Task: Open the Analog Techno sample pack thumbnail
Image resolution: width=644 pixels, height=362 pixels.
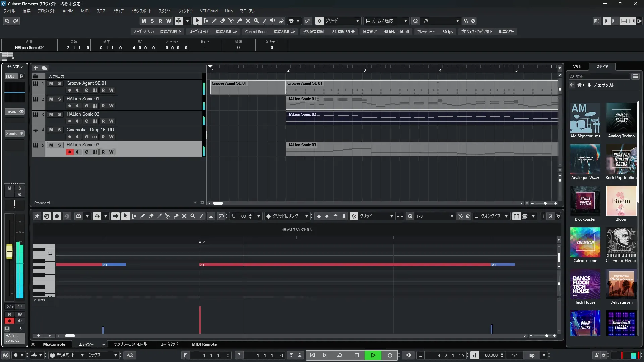Action: coord(621,118)
